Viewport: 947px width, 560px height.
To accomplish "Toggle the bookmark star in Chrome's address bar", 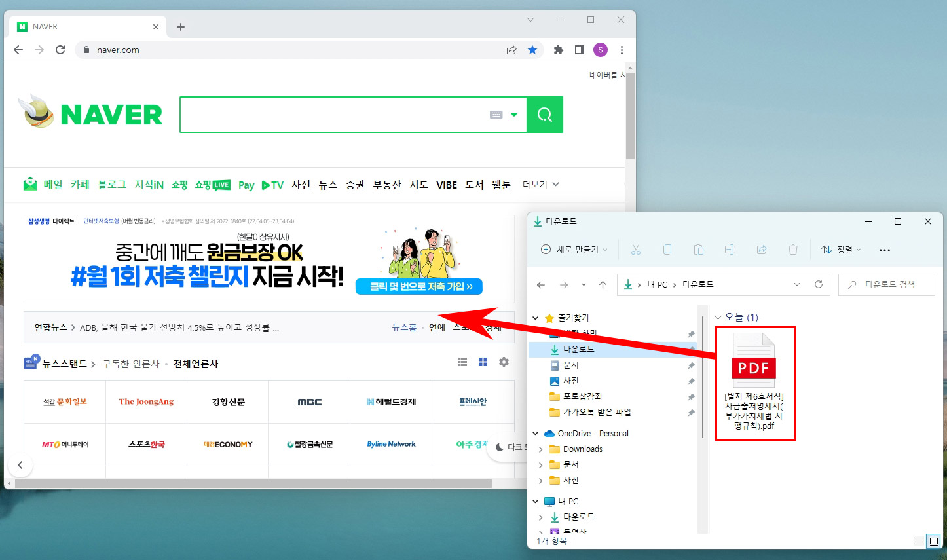I will (532, 49).
